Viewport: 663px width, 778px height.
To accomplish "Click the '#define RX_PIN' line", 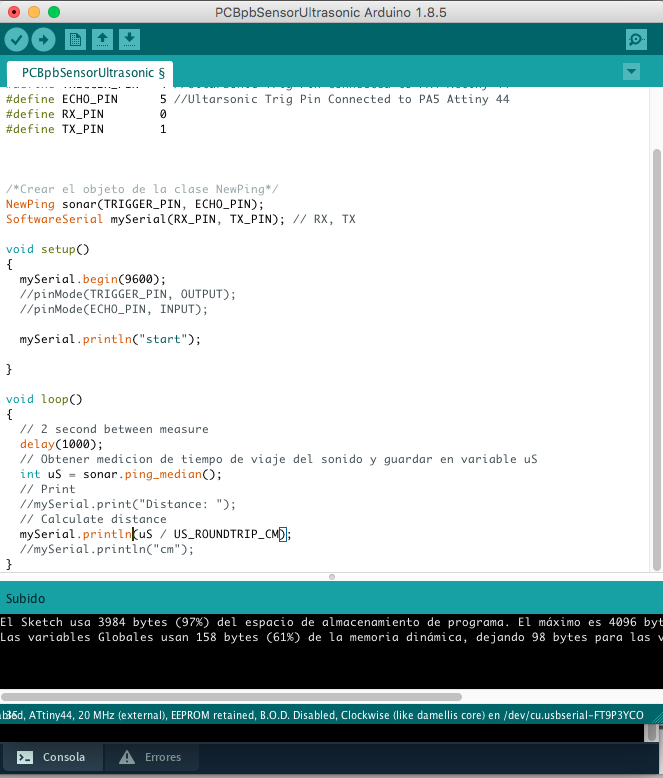I will (x=86, y=114).
